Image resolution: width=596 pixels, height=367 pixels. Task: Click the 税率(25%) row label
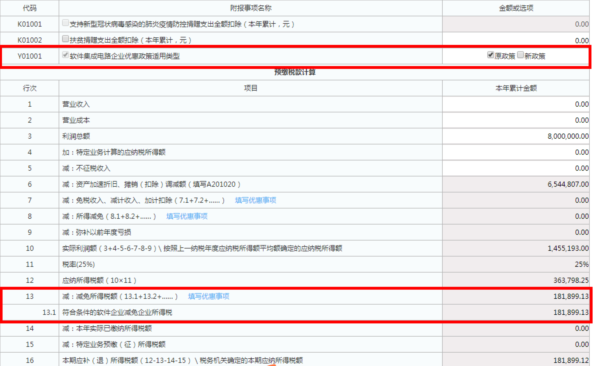click(79, 264)
